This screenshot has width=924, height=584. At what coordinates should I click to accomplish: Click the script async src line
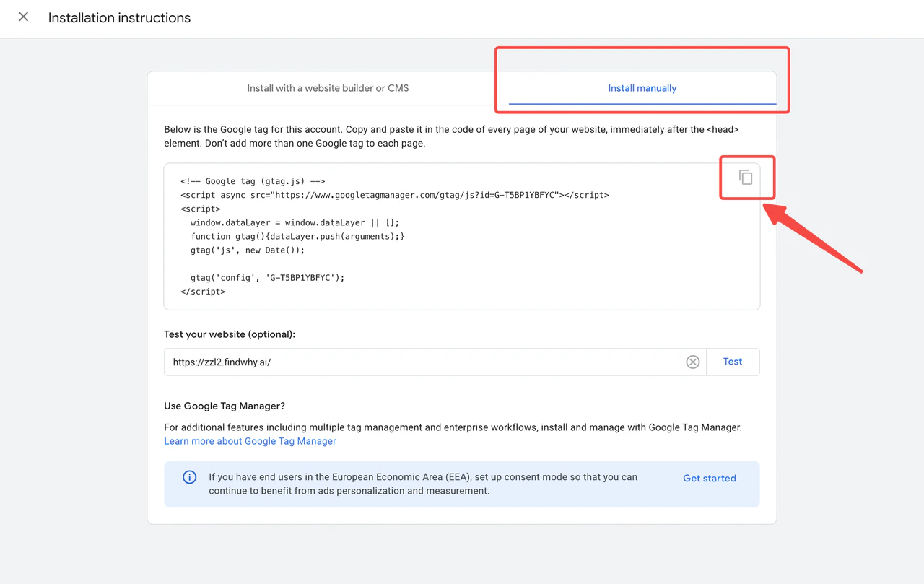tap(395, 195)
